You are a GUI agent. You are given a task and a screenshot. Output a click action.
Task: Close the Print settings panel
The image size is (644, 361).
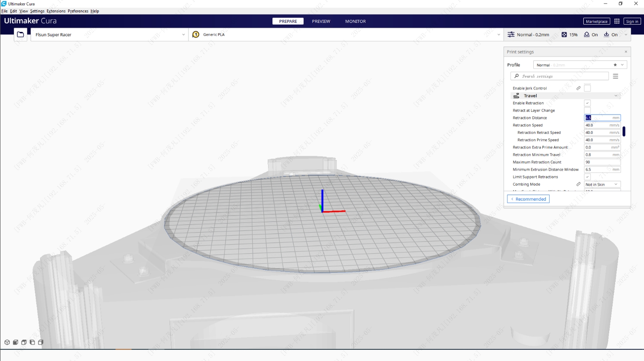(x=626, y=52)
